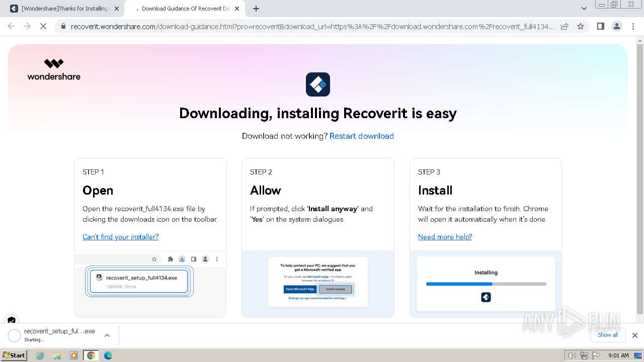Share this page icon
The height and width of the screenshot is (362, 644).
[x=565, y=26]
